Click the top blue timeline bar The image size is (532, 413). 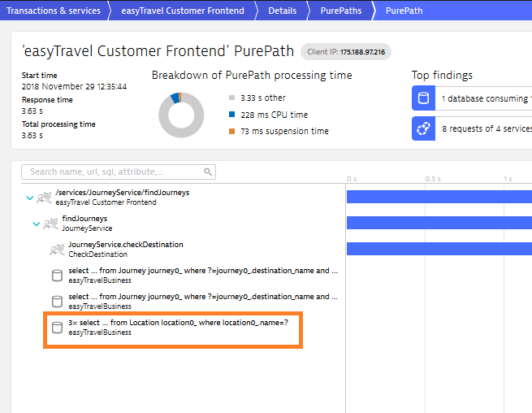tap(439, 196)
